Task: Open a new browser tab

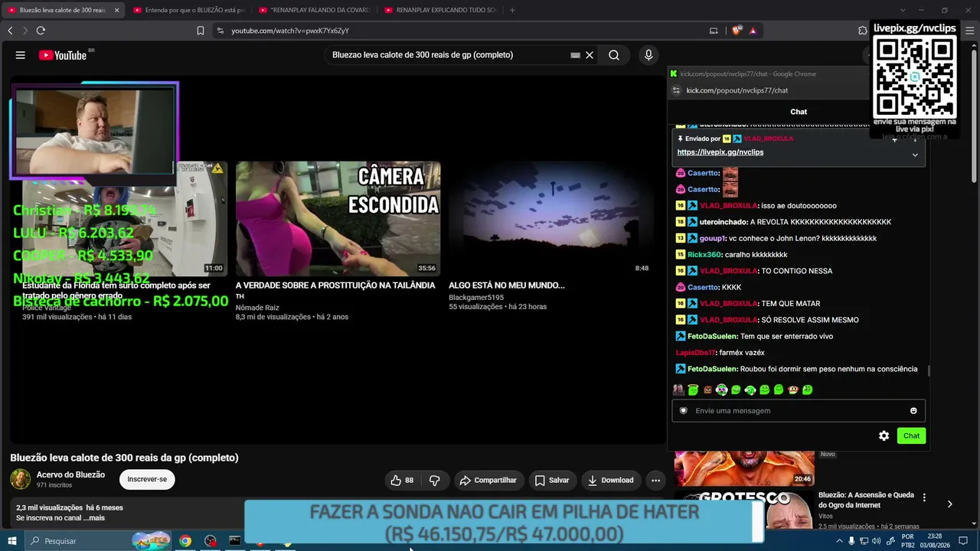Action: pos(512,10)
